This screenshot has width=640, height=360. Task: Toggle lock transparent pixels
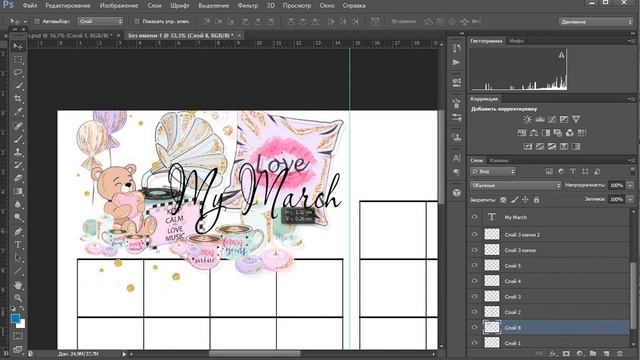503,200
